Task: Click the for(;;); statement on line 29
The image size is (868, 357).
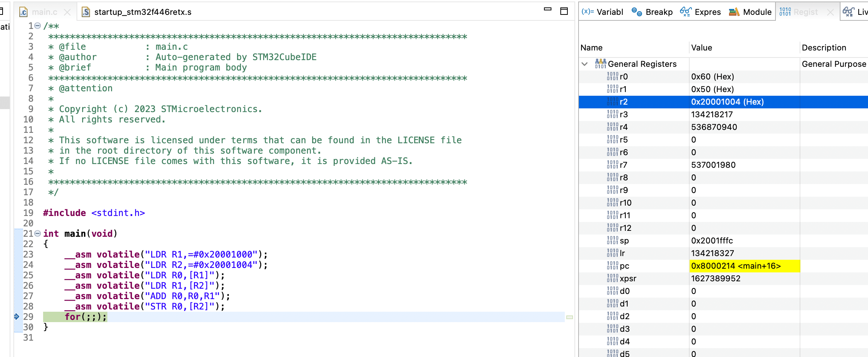Action: 86,317
